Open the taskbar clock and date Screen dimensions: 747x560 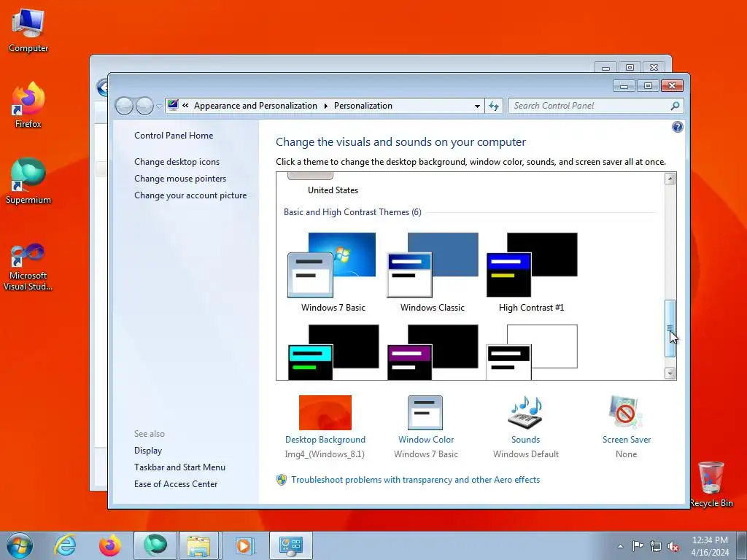(x=710, y=546)
